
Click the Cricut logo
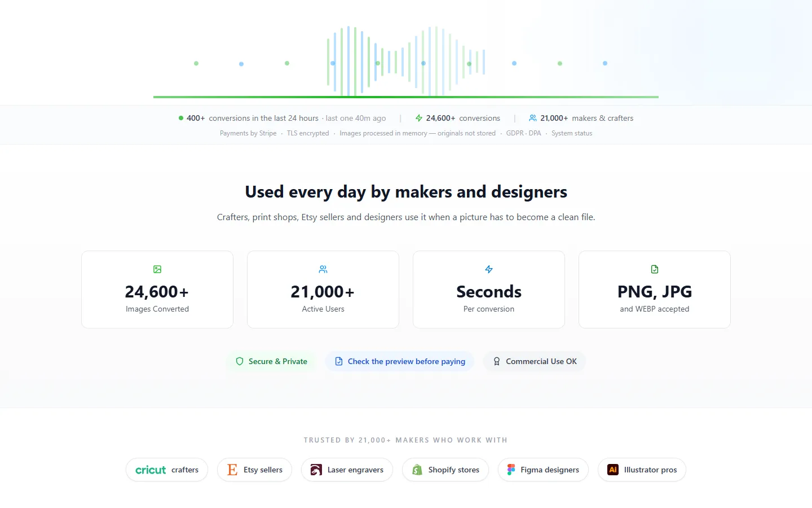(151, 470)
